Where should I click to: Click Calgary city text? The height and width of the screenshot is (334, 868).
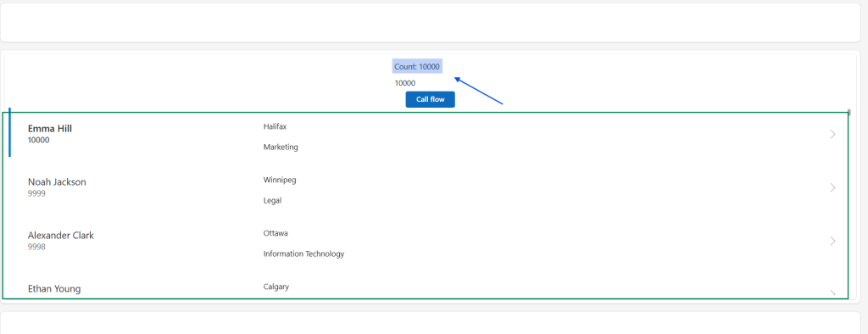click(276, 287)
